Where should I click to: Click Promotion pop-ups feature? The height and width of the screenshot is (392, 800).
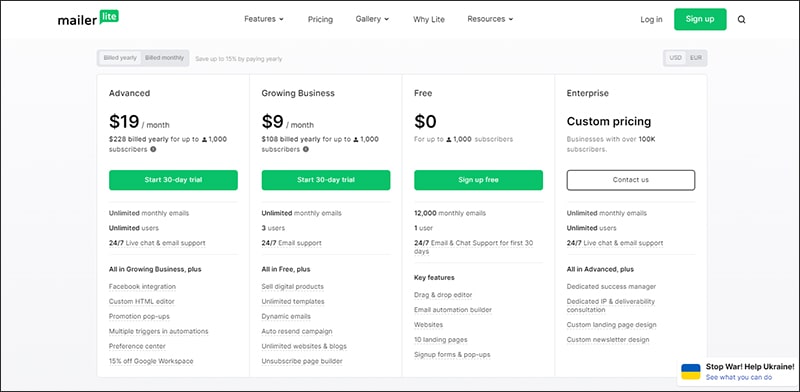pyautogui.click(x=139, y=316)
